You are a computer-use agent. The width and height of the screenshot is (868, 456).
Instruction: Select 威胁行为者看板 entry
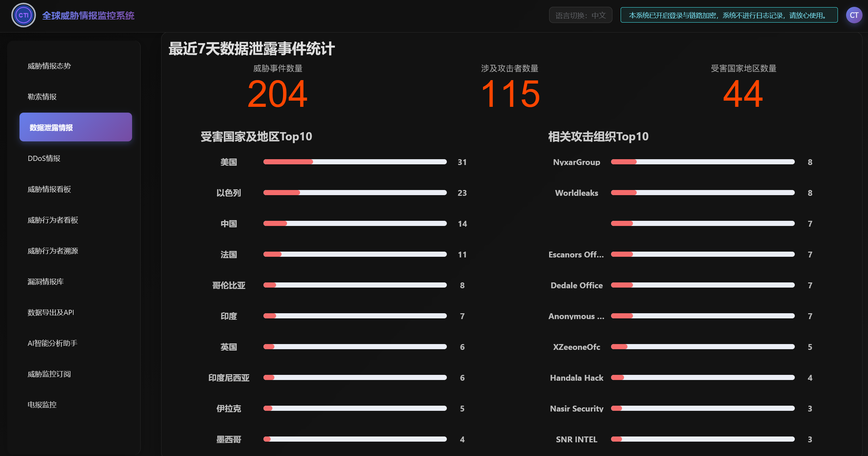(x=53, y=220)
